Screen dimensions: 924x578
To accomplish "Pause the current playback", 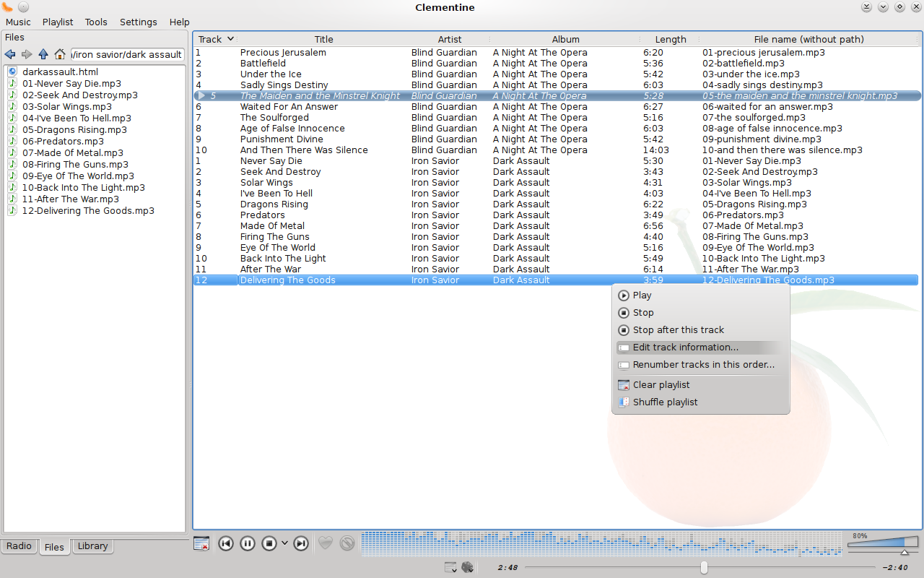I will [248, 543].
